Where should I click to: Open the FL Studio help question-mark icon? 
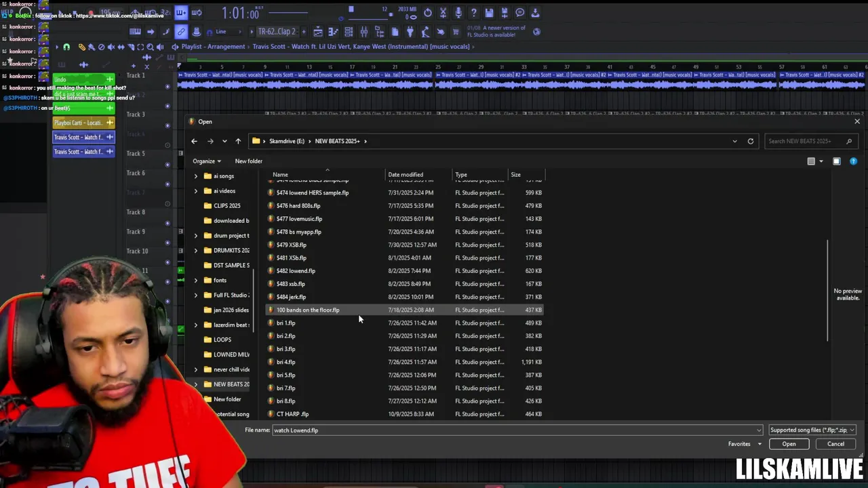[474, 12]
